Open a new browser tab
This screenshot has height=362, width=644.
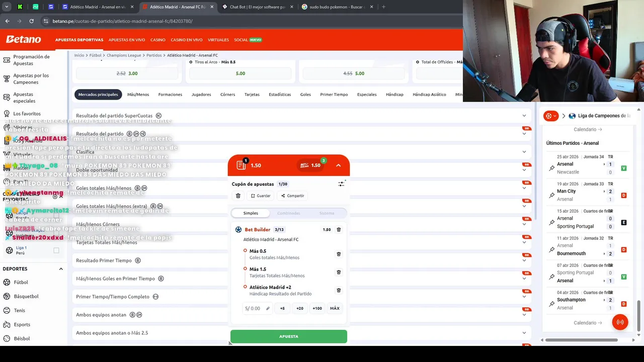click(383, 7)
